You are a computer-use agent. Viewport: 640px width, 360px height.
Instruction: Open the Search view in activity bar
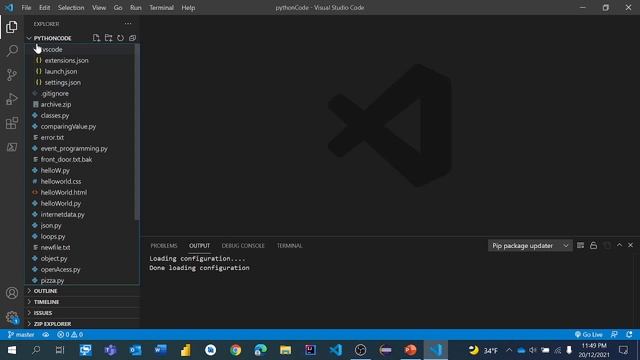[12, 51]
